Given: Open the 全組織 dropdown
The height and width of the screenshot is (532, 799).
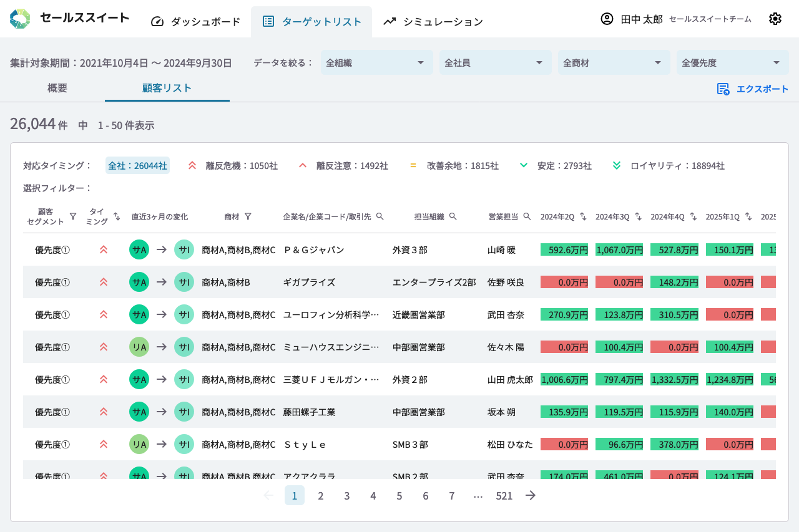Looking at the screenshot, I should point(377,62).
